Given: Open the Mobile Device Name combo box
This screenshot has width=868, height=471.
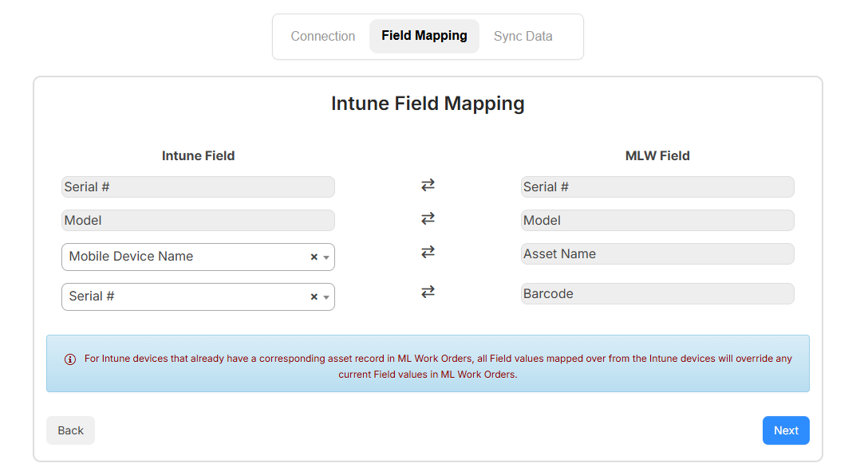Looking at the screenshot, I should [198, 257].
